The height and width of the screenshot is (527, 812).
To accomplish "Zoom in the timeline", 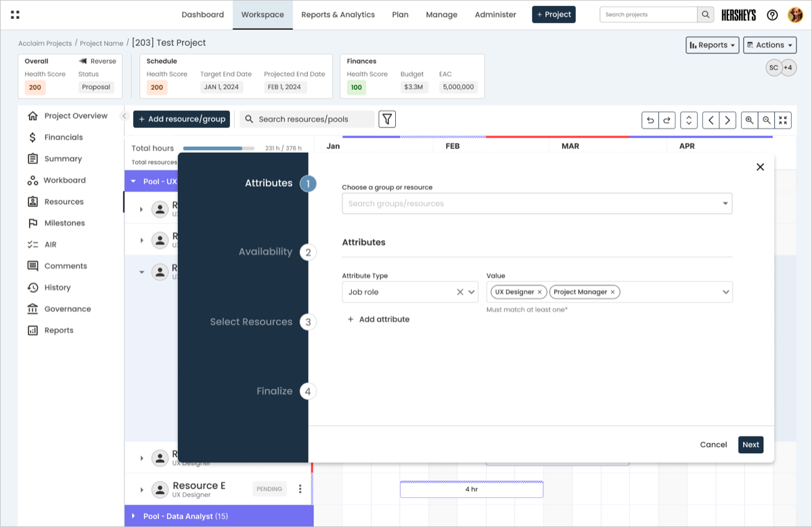I will (750, 120).
